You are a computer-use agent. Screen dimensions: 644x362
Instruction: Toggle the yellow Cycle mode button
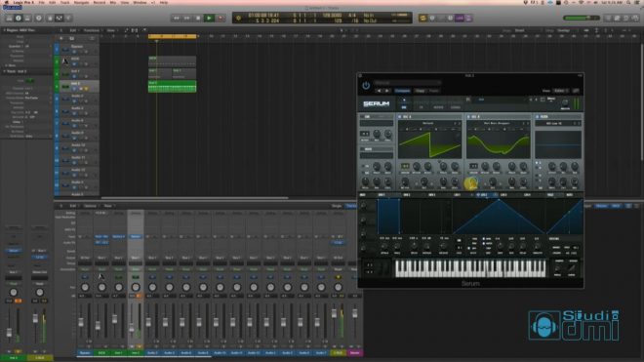click(x=423, y=19)
